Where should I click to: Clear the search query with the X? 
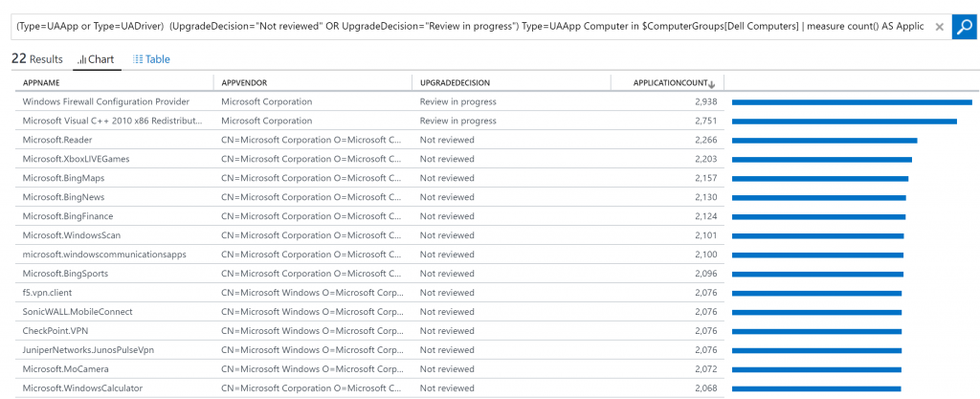click(x=939, y=26)
